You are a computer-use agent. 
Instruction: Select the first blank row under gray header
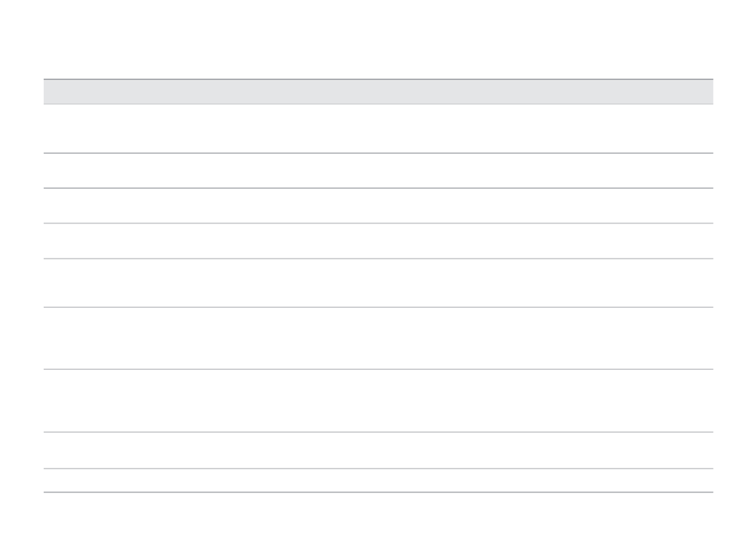(x=378, y=129)
